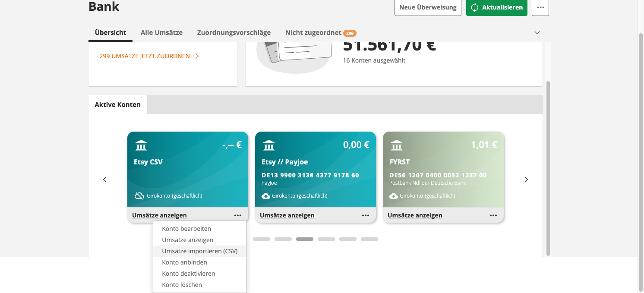Viewport: 644px width, 293px height.
Task: Click the cloud download icon on Etsy // Payjoe
Action: pos(266,196)
